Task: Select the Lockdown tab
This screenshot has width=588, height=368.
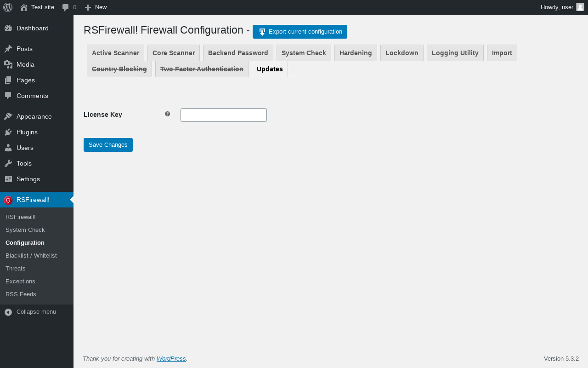Action: tap(402, 53)
